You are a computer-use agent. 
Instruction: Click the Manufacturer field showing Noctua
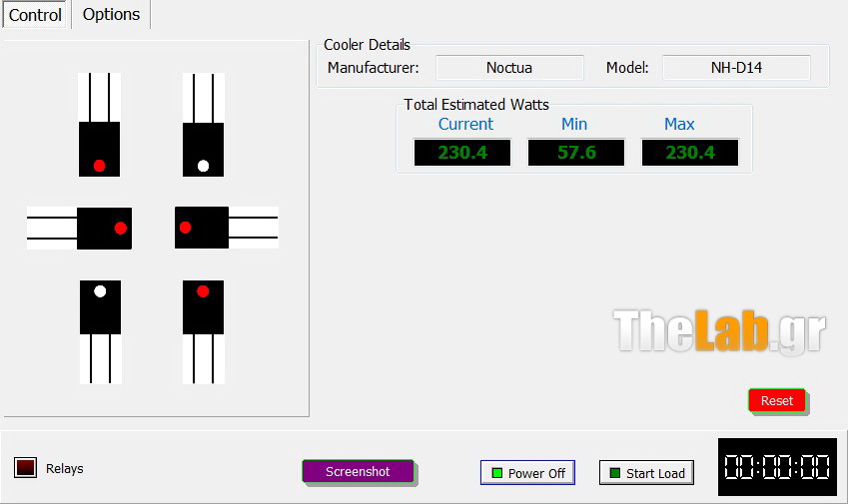pos(509,68)
